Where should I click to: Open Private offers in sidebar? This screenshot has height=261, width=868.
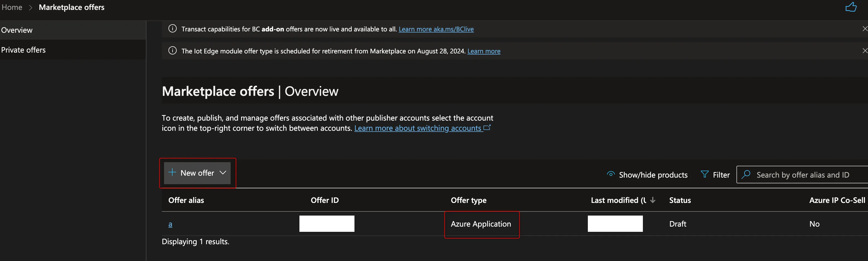[73, 50]
